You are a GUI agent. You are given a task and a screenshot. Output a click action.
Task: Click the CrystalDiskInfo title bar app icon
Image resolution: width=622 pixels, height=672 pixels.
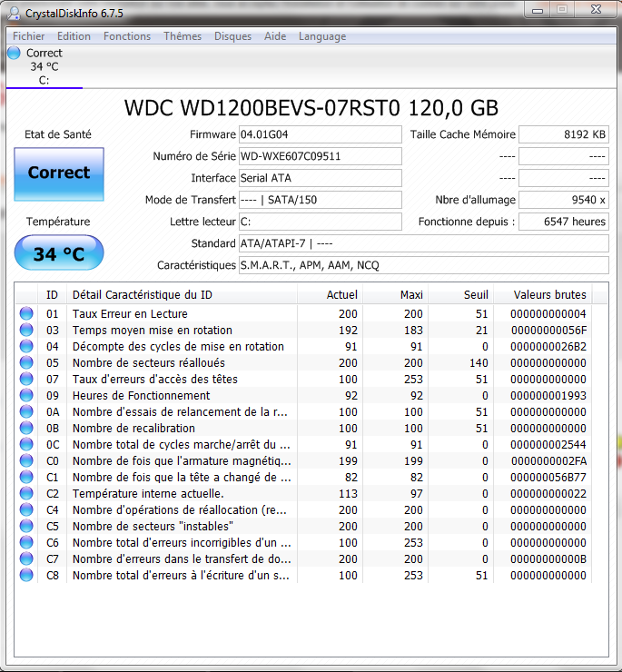[x=15, y=13]
